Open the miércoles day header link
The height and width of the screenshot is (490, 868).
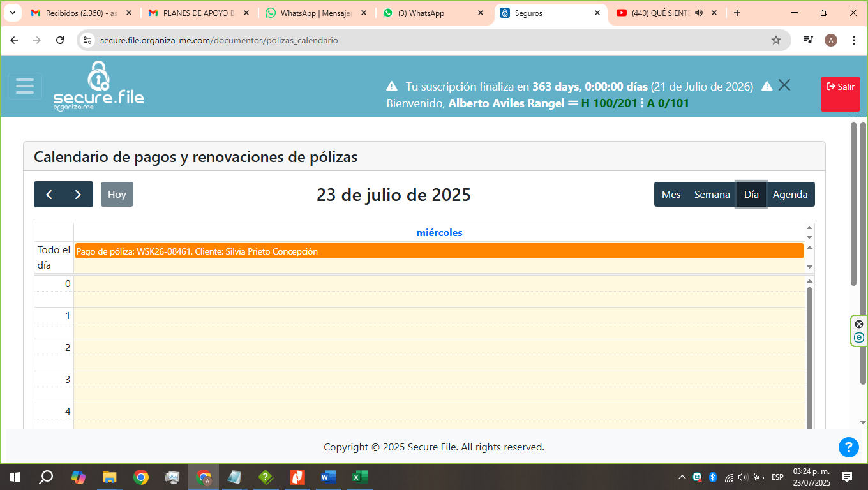pos(439,233)
